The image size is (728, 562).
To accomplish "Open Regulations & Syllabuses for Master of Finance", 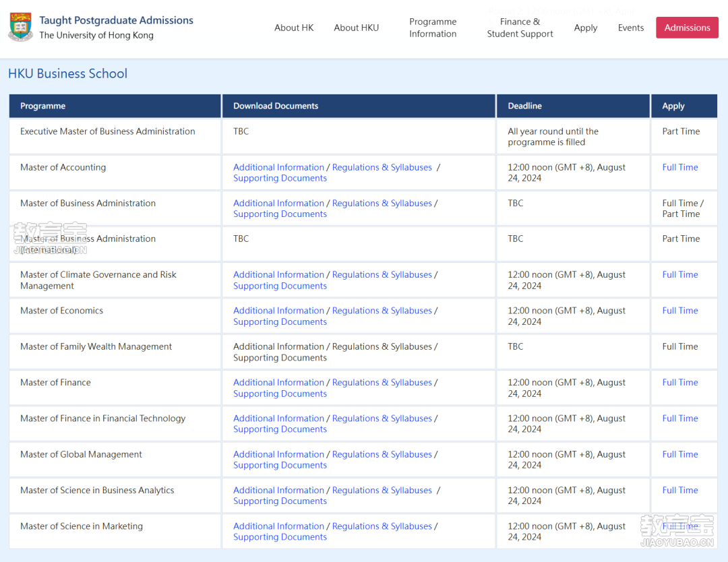I will (382, 382).
